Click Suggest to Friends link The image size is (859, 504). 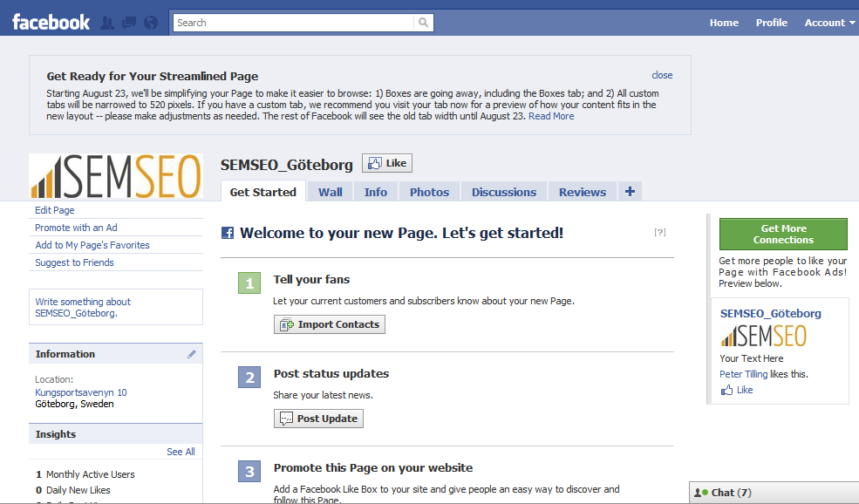[74, 263]
